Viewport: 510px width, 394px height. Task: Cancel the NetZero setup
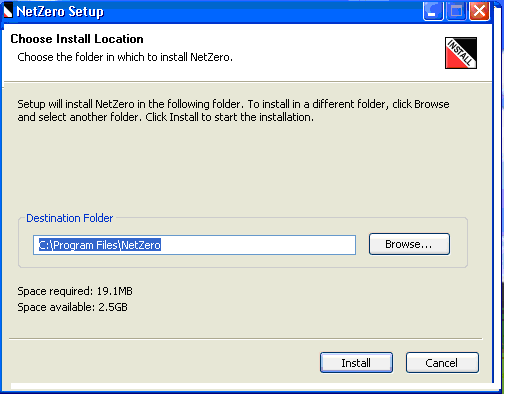442,363
